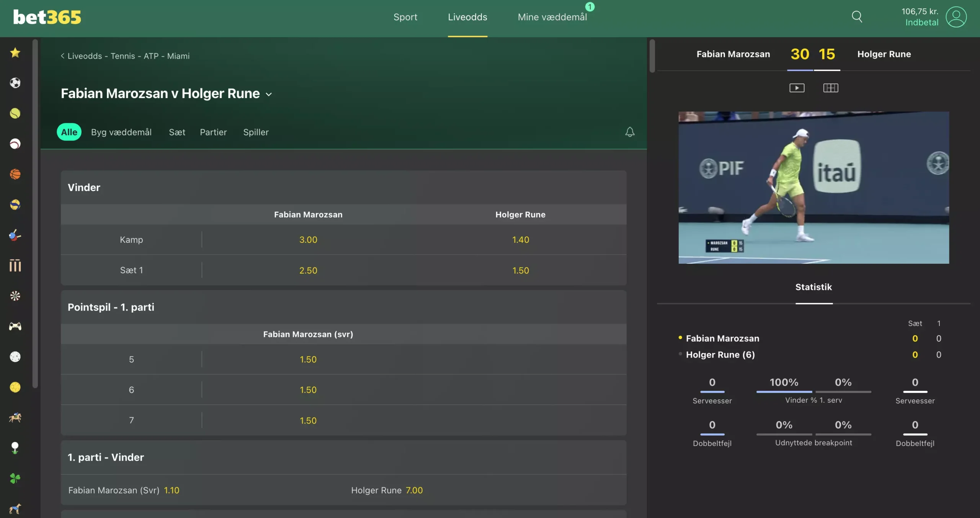Select the basketball sport icon
Screen dimensions: 980x518
(x=15, y=174)
